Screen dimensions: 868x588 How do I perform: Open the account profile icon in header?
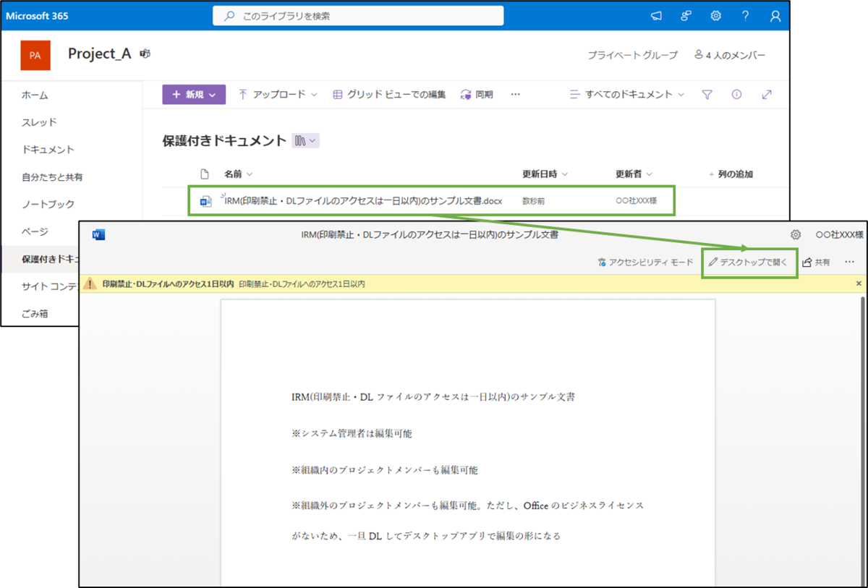coord(775,15)
